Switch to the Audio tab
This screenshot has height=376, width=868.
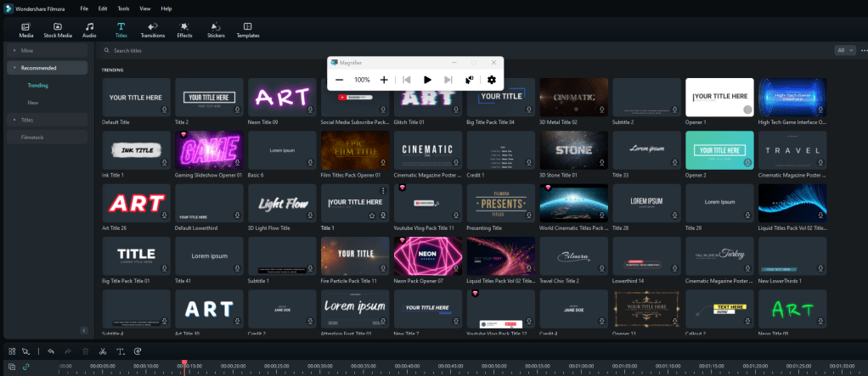[89, 31]
